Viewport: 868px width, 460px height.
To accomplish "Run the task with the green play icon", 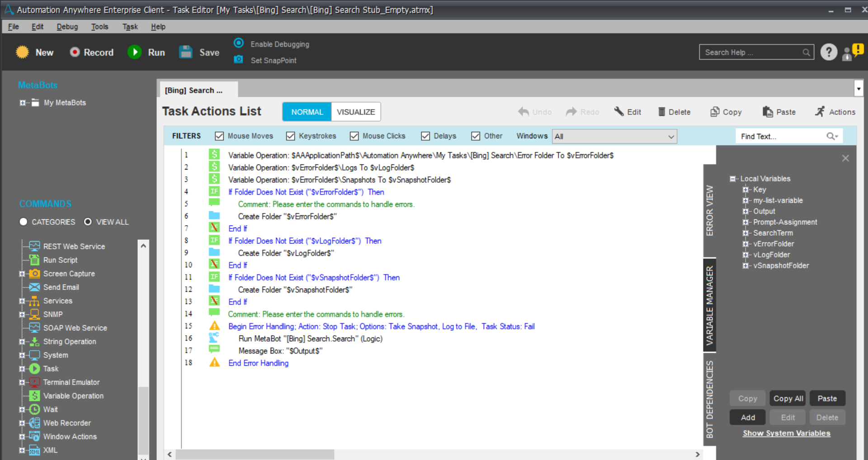I will (134, 52).
